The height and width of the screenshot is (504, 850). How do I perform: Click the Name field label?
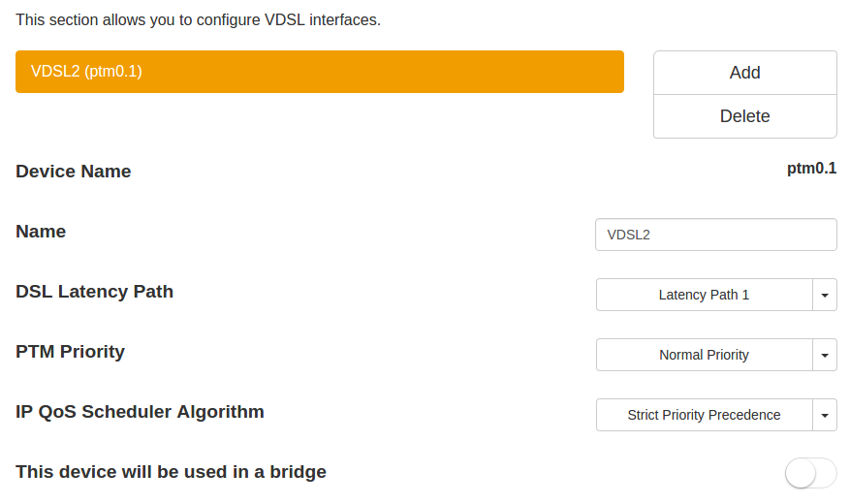[x=41, y=232]
